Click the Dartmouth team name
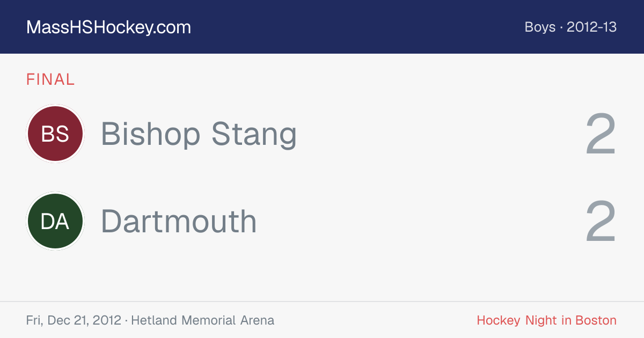 point(179,222)
